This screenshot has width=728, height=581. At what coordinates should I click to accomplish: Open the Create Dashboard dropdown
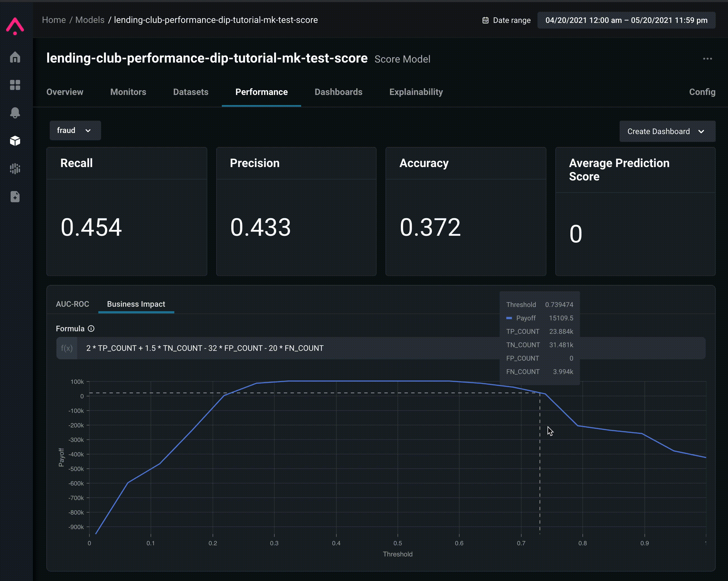tap(667, 131)
